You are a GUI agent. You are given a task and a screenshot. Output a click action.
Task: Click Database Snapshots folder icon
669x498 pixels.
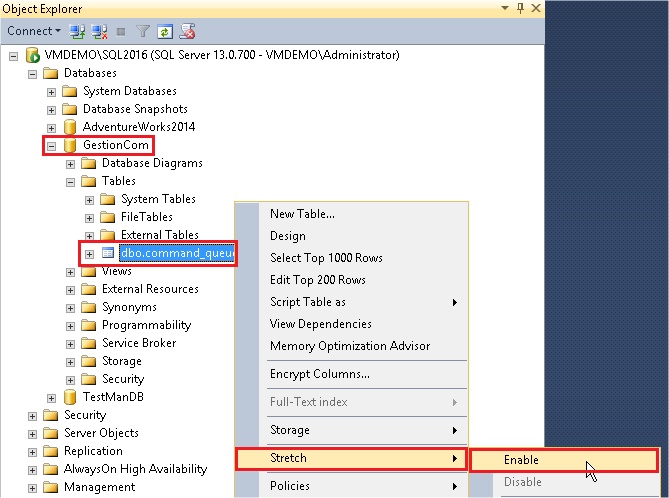pos(69,109)
